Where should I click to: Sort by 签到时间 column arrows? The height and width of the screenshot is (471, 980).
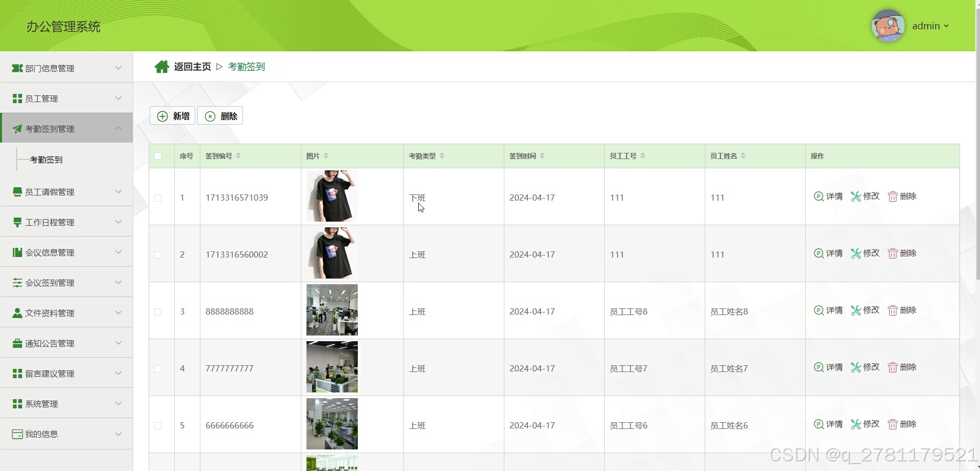pos(542,155)
